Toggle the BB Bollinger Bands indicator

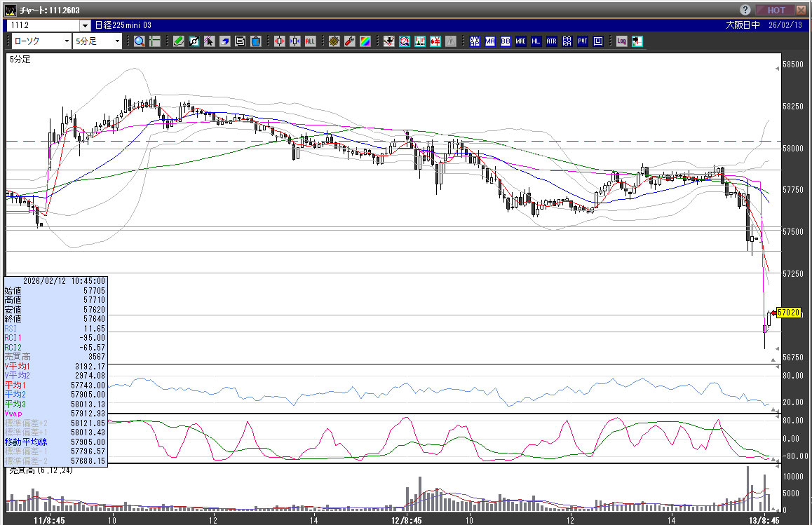click(506, 41)
